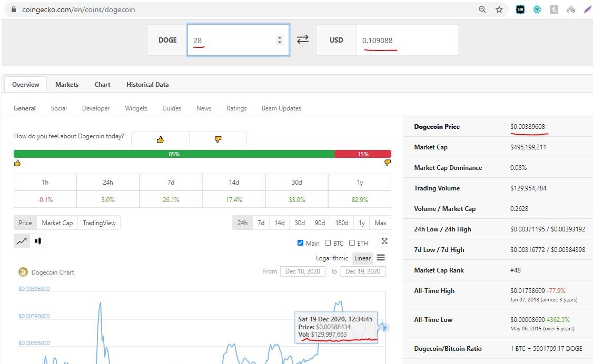Enable the BTC comparison checkbox
The width and height of the screenshot is (593, 364).
pyautogui.click(x=328, y=243)
